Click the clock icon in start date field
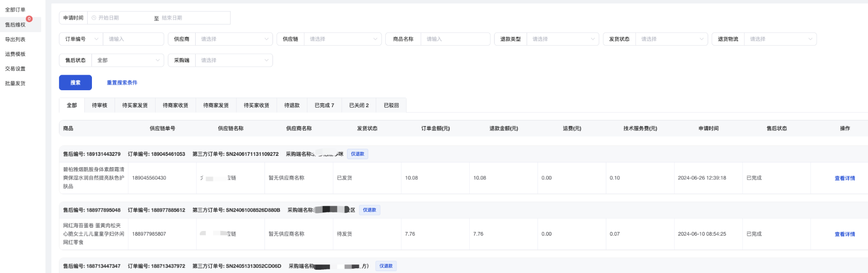The image size is (868, 273). point(94,18)
